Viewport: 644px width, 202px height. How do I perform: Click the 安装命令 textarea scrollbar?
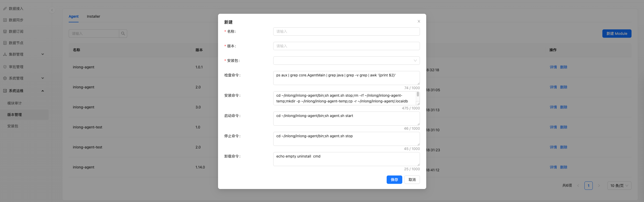click(x=418, y=95)
